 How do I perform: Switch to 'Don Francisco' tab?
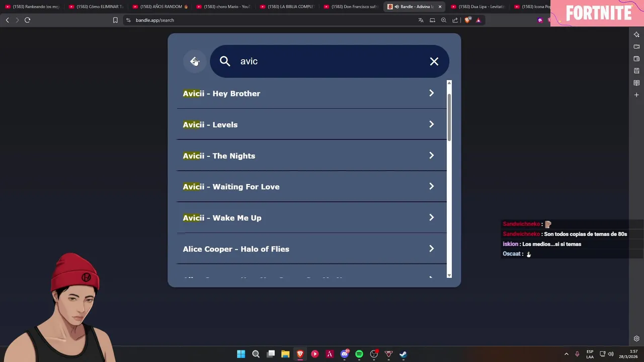click(x=352, y=7)
